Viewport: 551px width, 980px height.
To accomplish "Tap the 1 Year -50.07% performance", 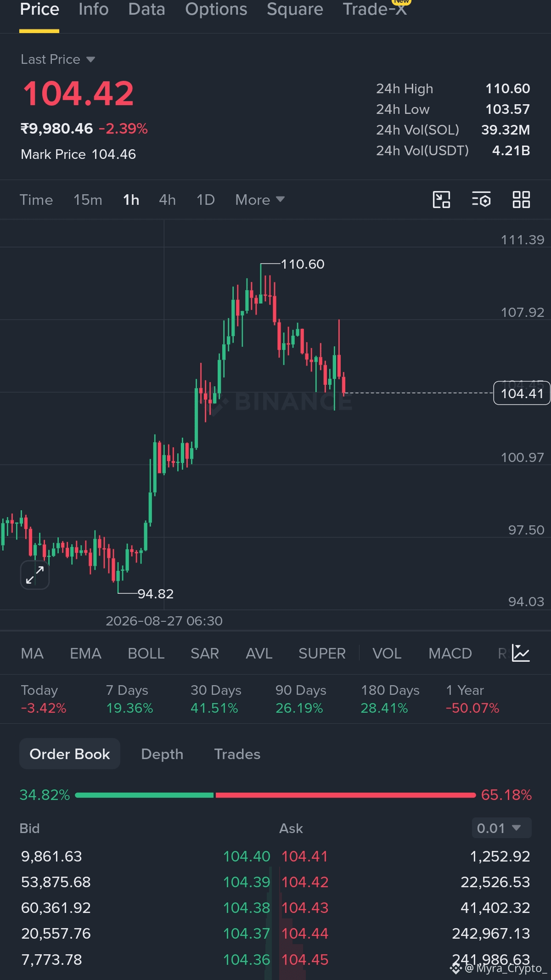I will coord(472,699).
